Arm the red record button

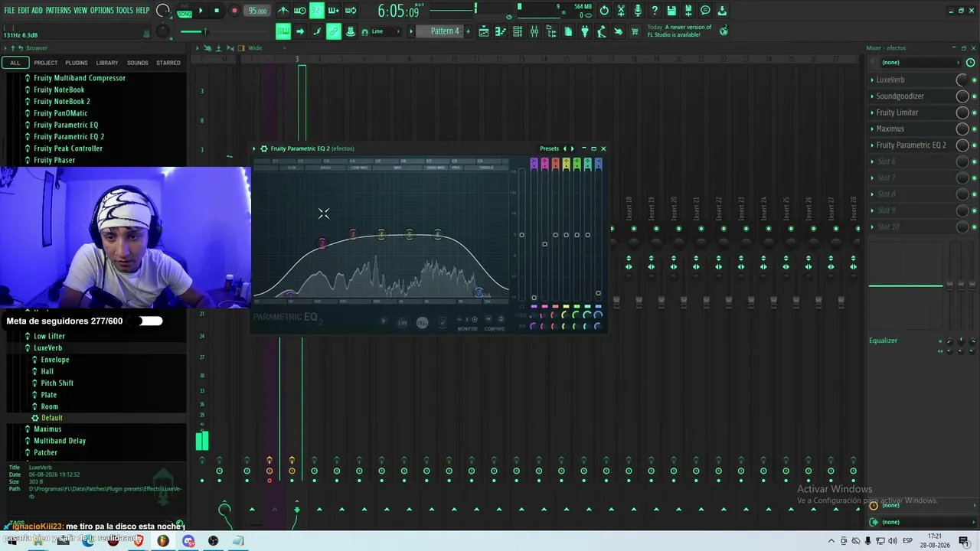click(x=234, y=11)
